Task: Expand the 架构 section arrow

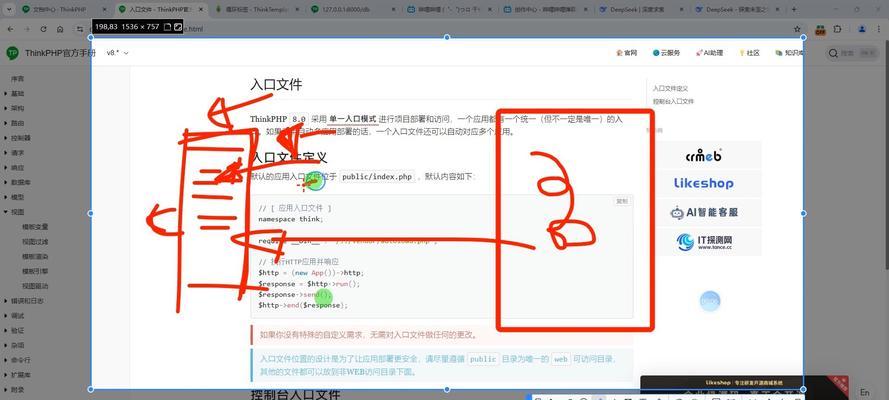Action: [6, 108]
